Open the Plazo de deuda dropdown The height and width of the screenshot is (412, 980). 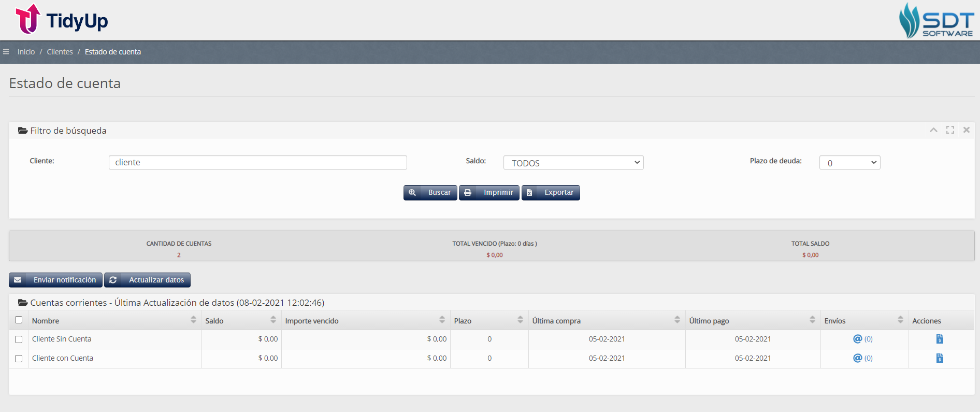tap(849, 163)
